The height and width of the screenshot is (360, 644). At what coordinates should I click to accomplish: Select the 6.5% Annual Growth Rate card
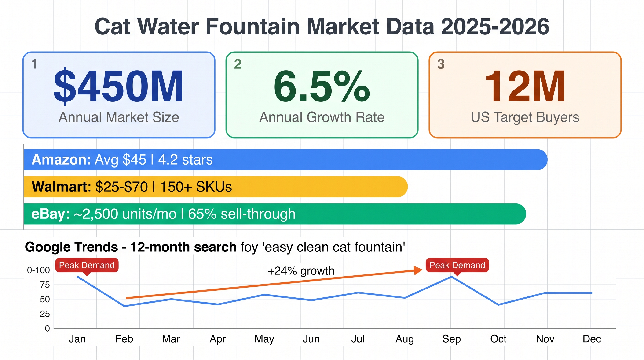point(322,95)
